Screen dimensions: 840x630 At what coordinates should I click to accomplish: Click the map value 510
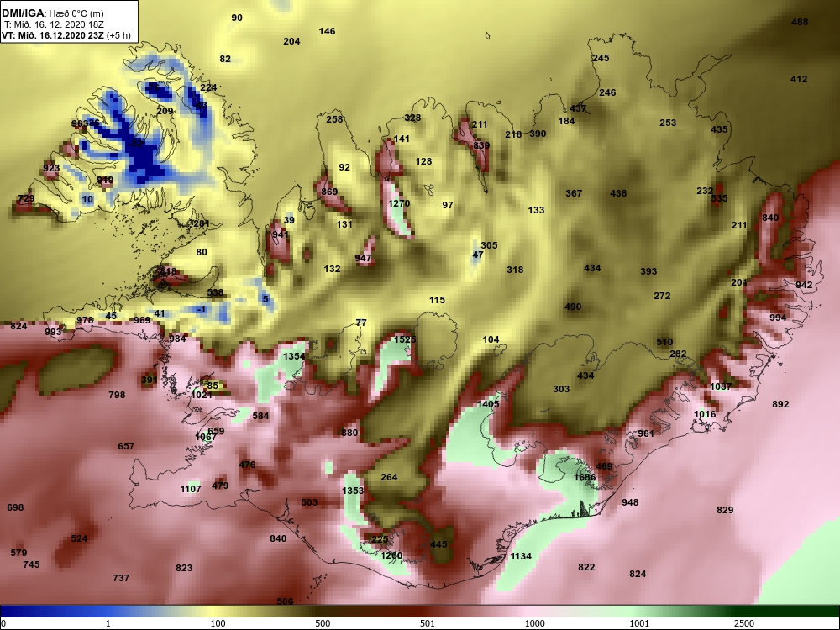coord(664,342)
